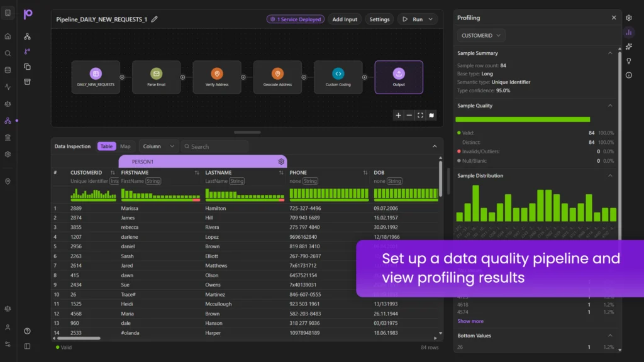
Task: Click the Add Input button
Action: pyautogui.click(x=345, y=19)
